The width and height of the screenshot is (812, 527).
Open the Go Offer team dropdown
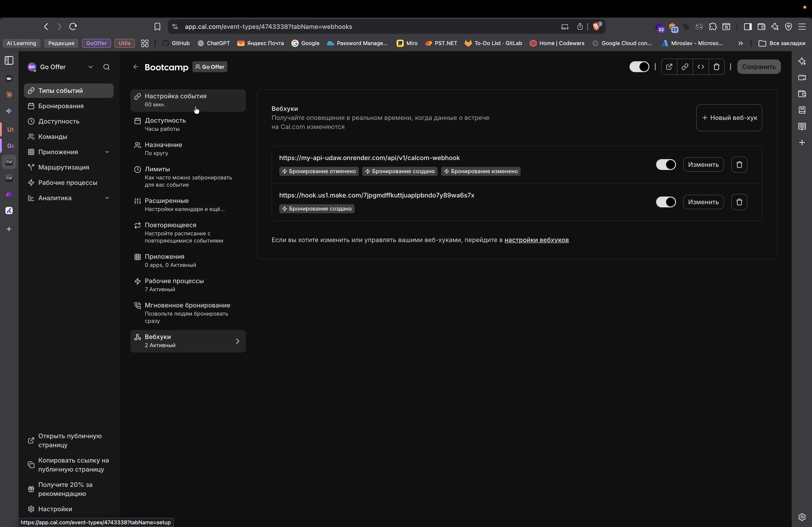point(90,67)
